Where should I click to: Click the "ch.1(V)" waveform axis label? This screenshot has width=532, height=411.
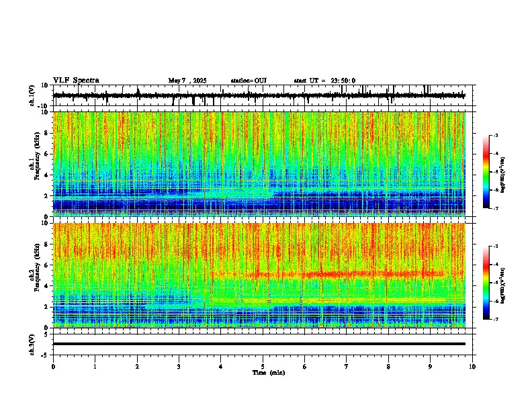click(x=32, y=95)
